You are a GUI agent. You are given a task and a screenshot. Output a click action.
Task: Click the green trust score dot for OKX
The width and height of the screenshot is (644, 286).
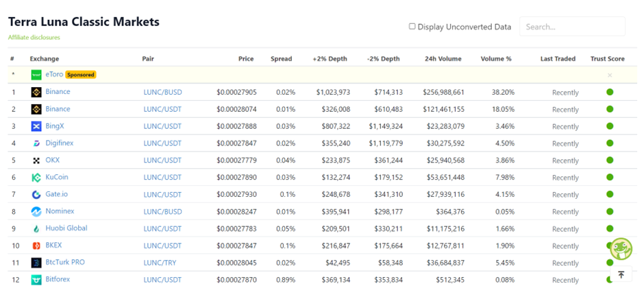point(610,160)
